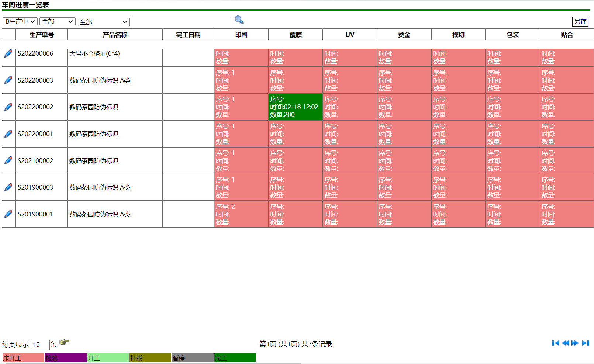The height and width of the screenshot is (364, 594).
Task: Jump to last page using the pagination icon
Action: (x=585, y=343)
